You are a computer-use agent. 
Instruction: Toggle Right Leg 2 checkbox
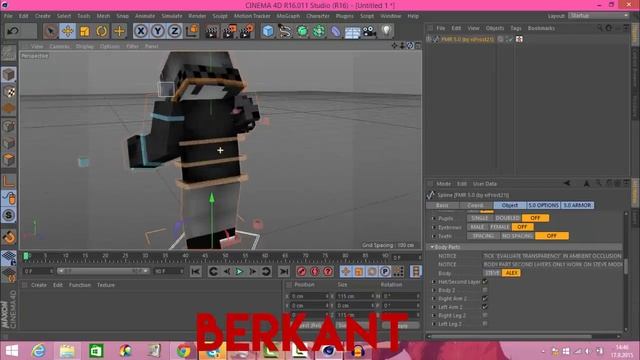(485, 316)
